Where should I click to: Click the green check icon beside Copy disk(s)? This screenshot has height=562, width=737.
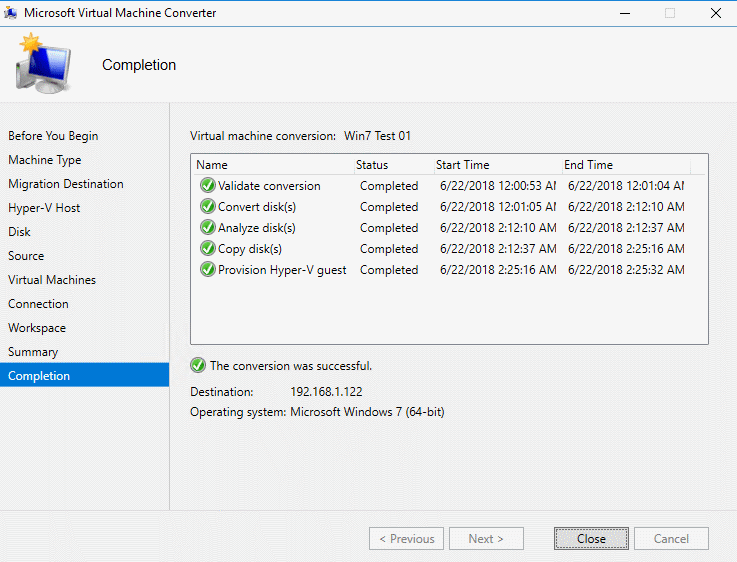(207, 248)
